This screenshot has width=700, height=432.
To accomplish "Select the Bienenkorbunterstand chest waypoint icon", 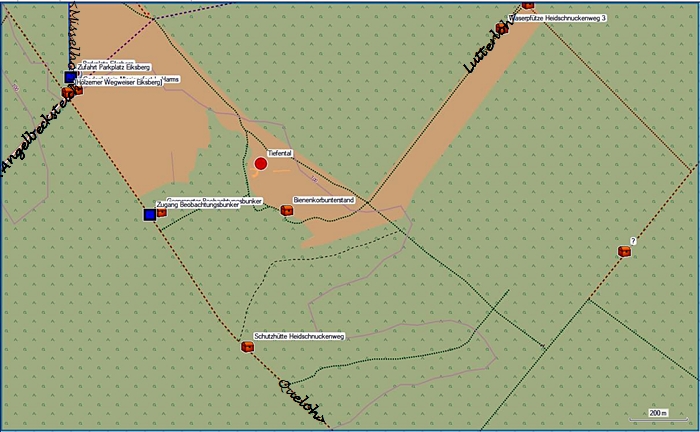I will click(x=287, y=210).
